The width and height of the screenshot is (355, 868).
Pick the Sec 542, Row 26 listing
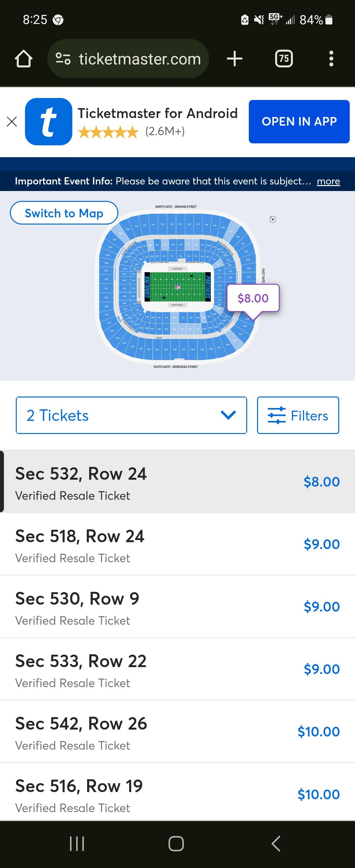177,732
